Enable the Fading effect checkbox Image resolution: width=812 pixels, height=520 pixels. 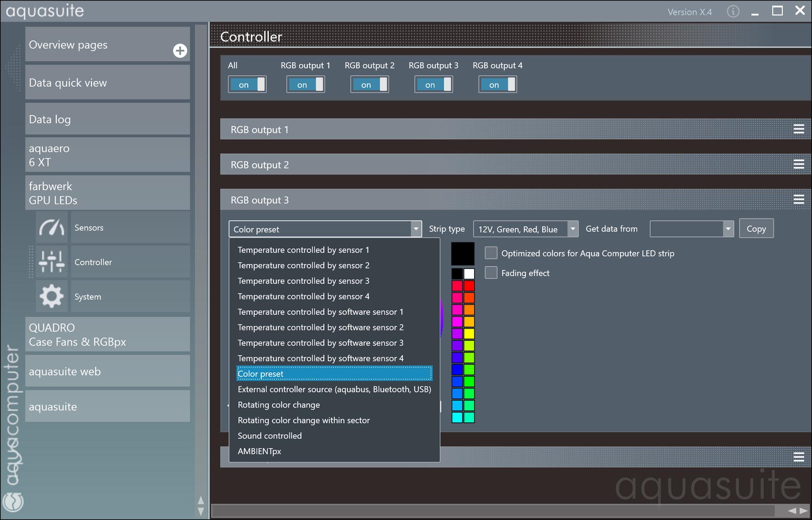491,273
